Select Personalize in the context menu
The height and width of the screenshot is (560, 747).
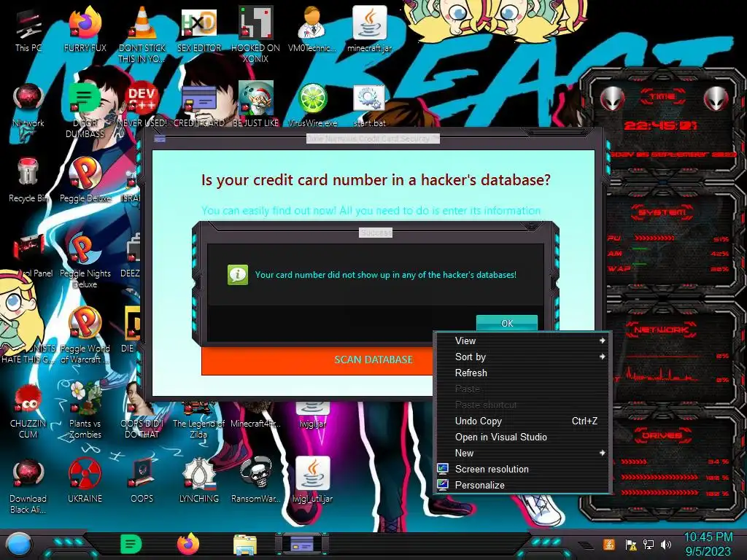tap(522, 485)
